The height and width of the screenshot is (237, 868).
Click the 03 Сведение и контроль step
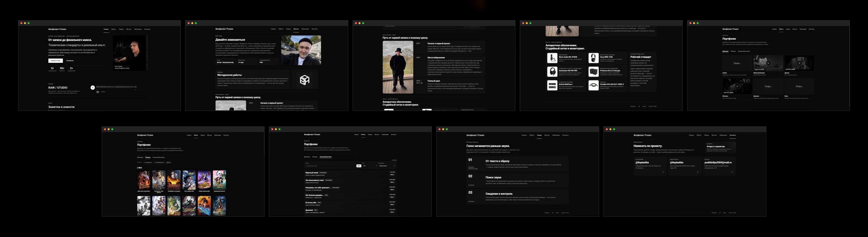pos(517,197)
